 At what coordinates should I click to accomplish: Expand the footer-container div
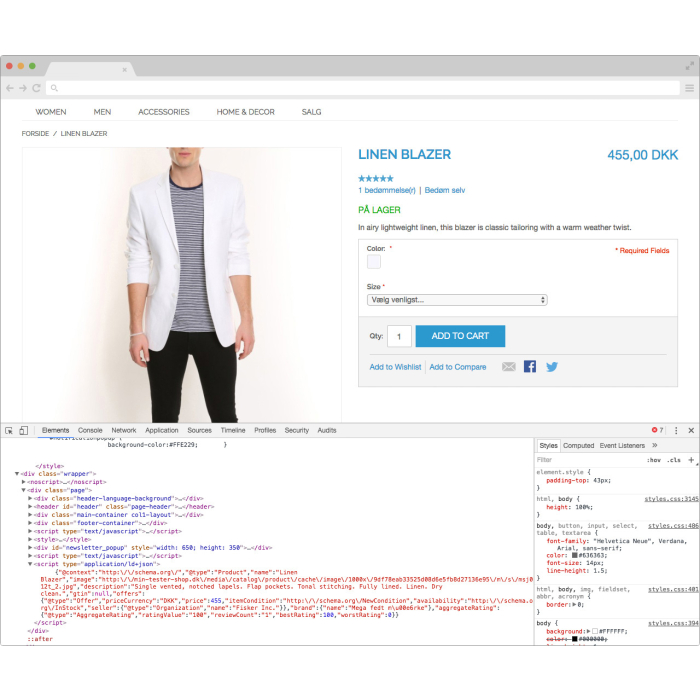coord(30,523)
